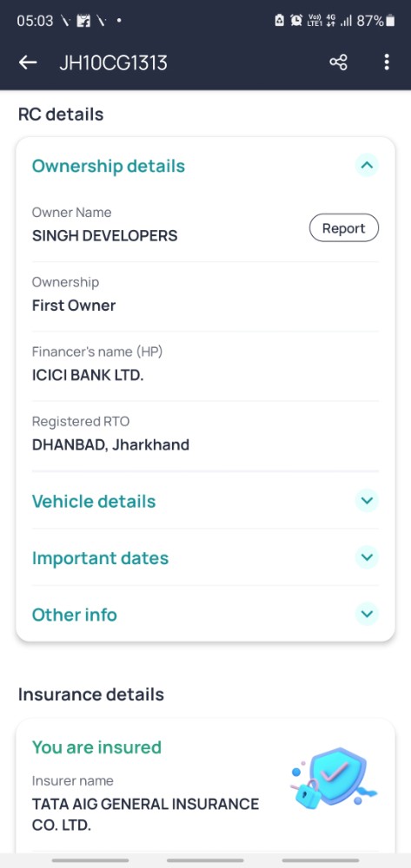Tap the Important dates heading
The height and width of the screenshot is (868, 411).
[100, 558]
